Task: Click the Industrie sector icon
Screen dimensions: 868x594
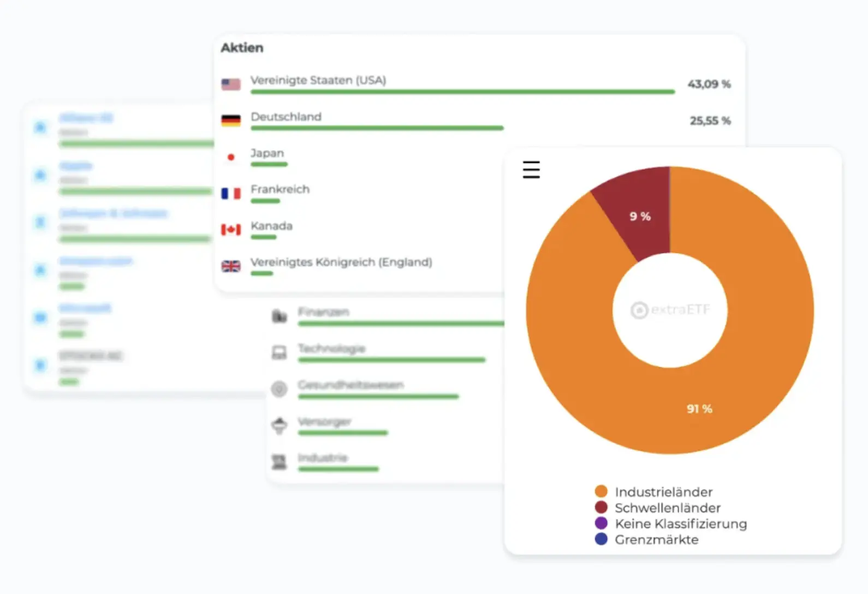Action: [280, 462]
